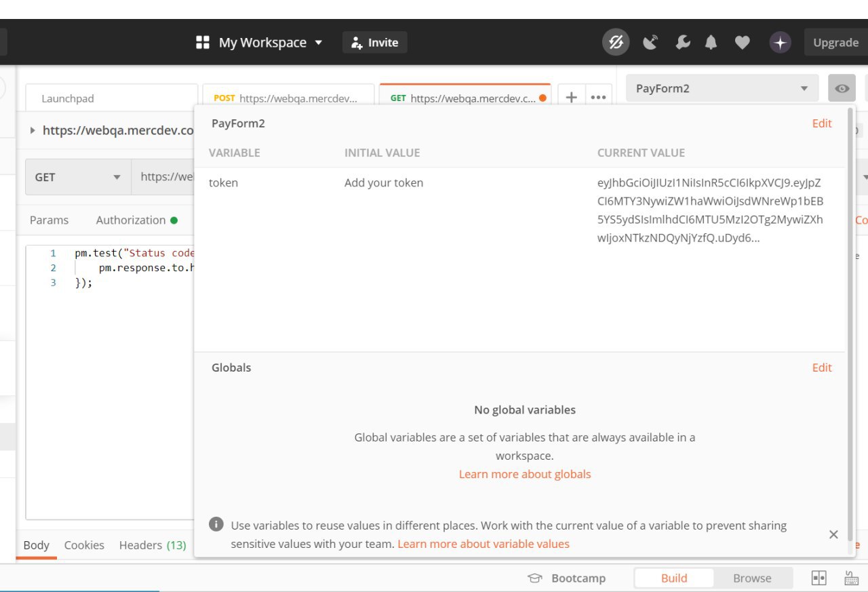Click the sync status icon
This screenshot has width=868, height=592.
tap(616, 43)
